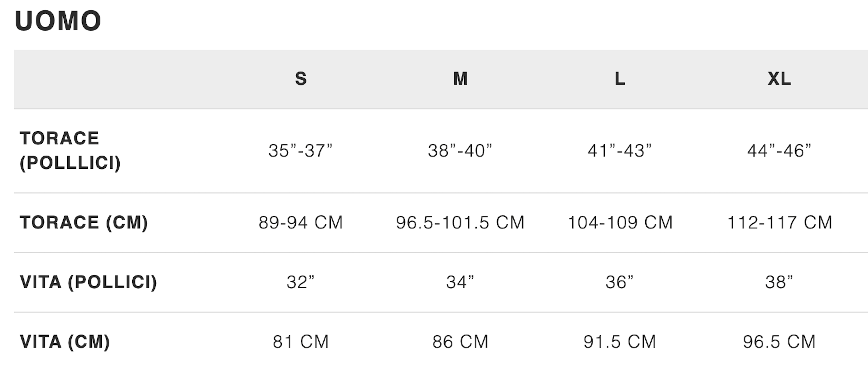Click the UOMO heading
868x370 pixels.
click(58, 21)
